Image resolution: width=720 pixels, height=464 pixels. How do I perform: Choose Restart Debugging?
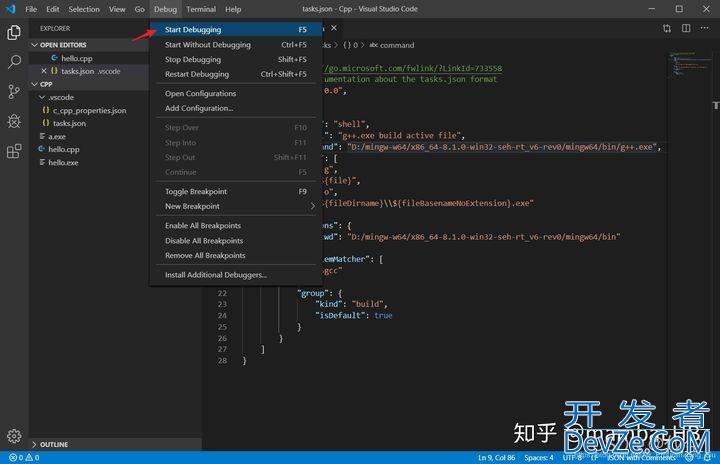pos(236,74)
